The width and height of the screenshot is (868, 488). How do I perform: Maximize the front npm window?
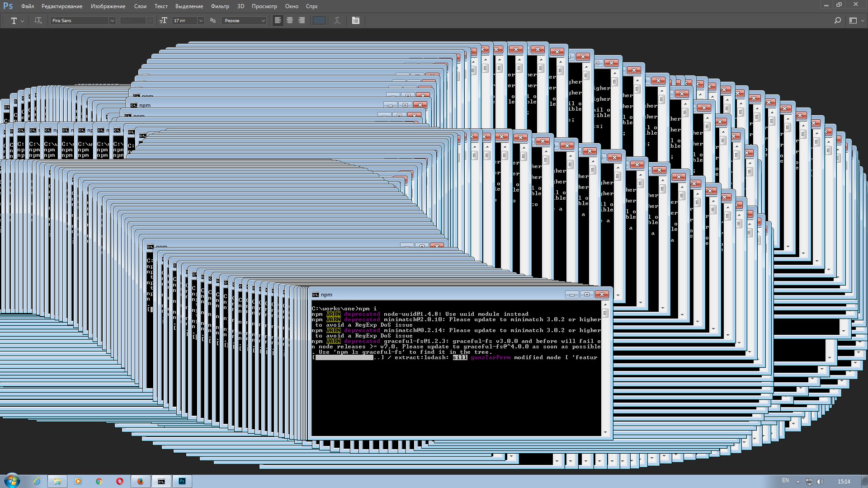(587, 295)
